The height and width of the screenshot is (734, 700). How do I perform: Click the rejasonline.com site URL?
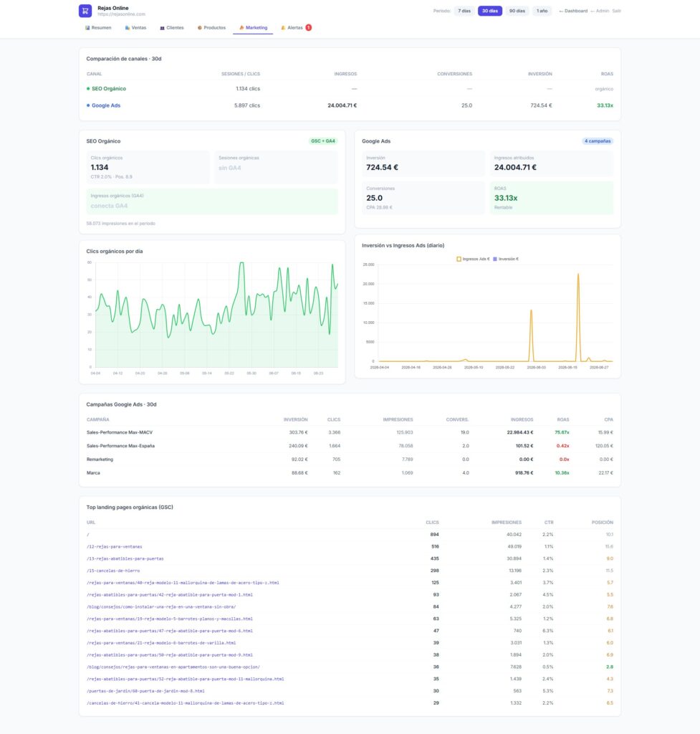click(121, 14)
